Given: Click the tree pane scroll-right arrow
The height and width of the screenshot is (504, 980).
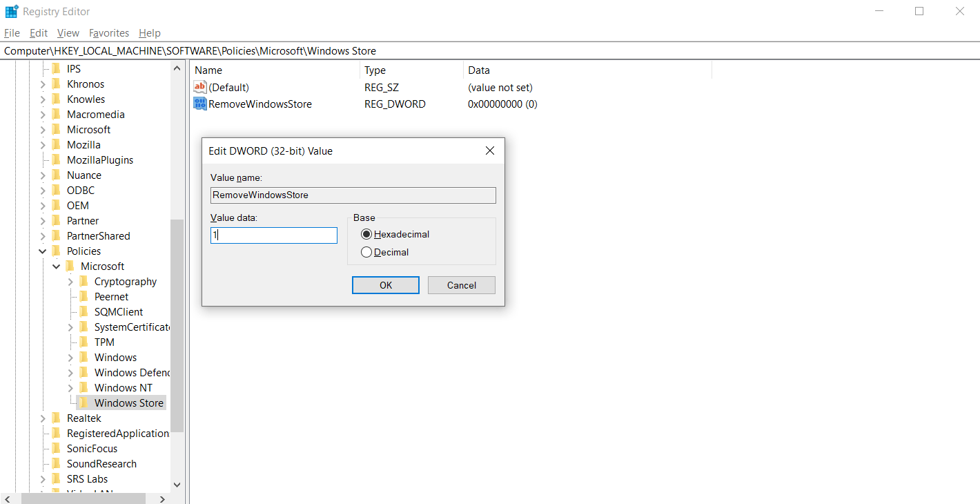Looking at the screenshot, I should tap(163, 498).
